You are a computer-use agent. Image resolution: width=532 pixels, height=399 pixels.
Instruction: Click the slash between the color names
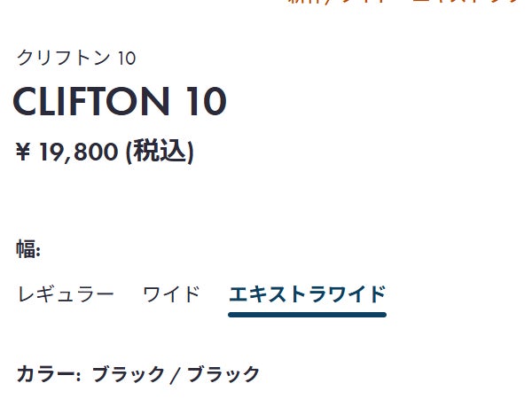pyautogui.click(x=176, y=374)
